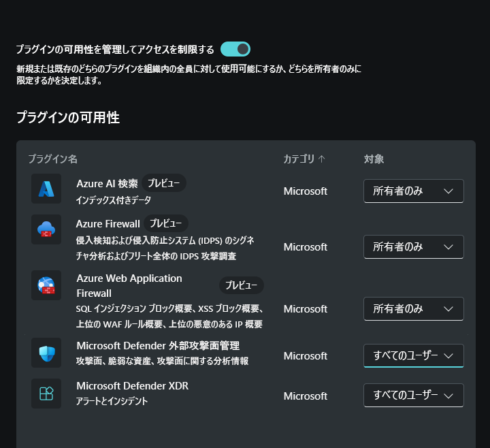Click the プレビュー badge beside Azure AI 検索

click(x=164, y=183)
